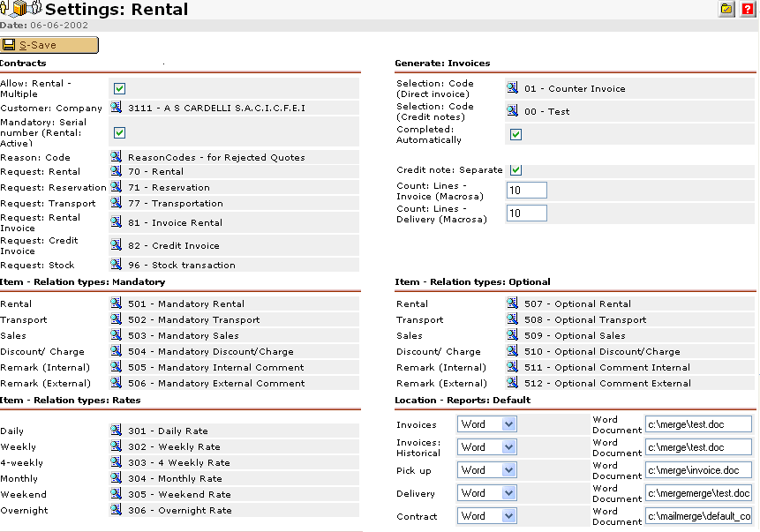Uncheck Mandatory: Serial number checkbox
Screen dimensions: 760x532
[x=120, y=132]
